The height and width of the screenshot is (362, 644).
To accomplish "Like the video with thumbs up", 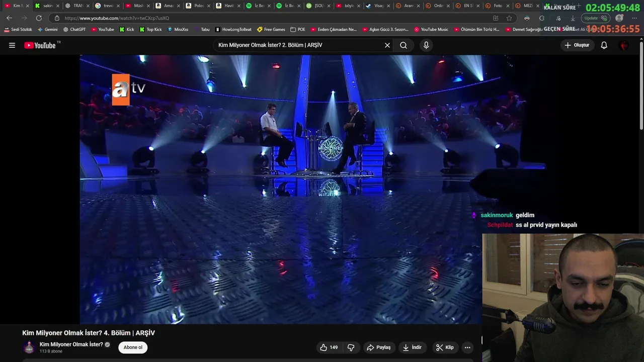I will 329,347.
